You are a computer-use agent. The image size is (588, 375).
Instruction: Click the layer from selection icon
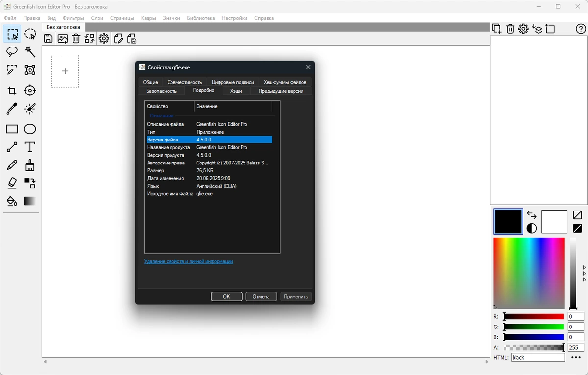pos(550,29)
